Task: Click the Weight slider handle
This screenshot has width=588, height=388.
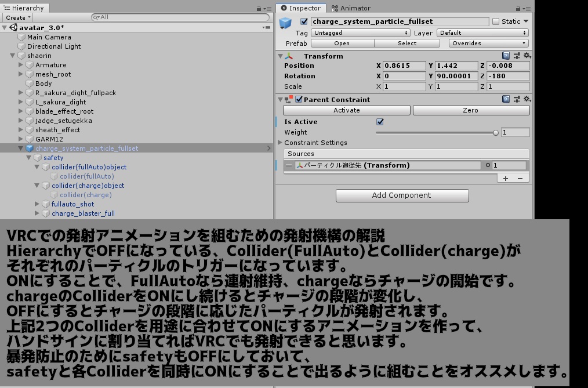Action: pyautogui.click(x=496, y=132)
